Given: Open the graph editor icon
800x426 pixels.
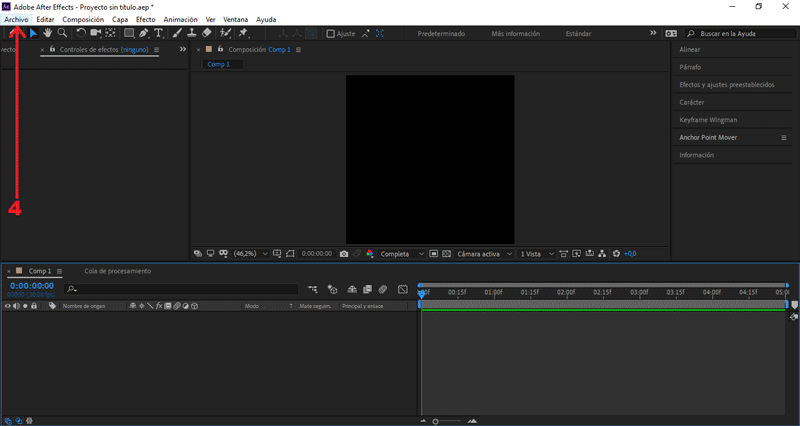Looking at the screenshot, I should [x=403, y=289].
